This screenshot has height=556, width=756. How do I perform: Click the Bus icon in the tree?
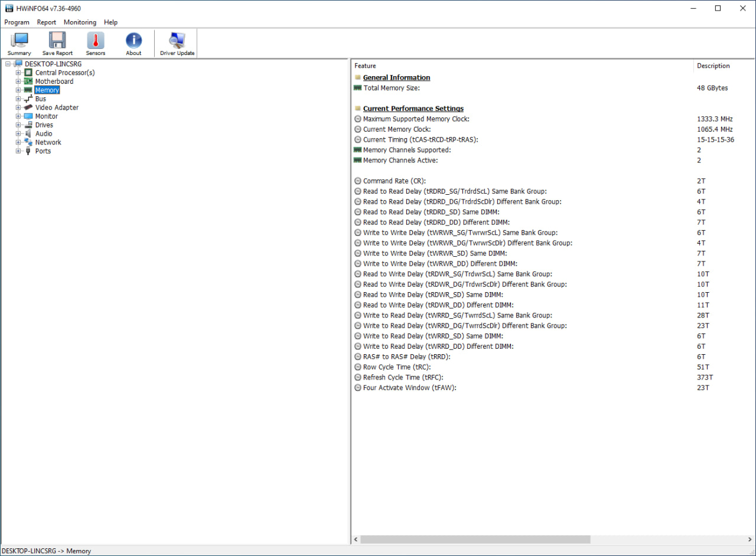pos(29,99)
